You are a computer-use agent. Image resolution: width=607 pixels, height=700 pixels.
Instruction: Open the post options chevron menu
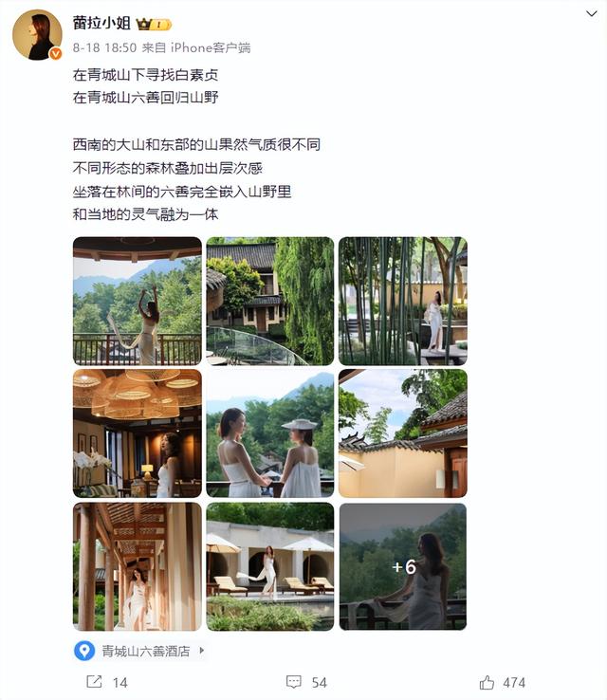tap(592, 14)
